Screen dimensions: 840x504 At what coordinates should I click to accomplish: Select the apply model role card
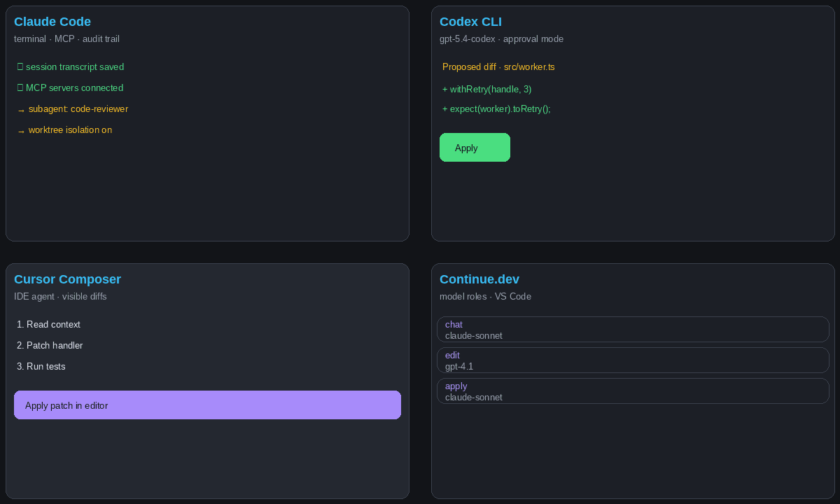tap(633, 391)
